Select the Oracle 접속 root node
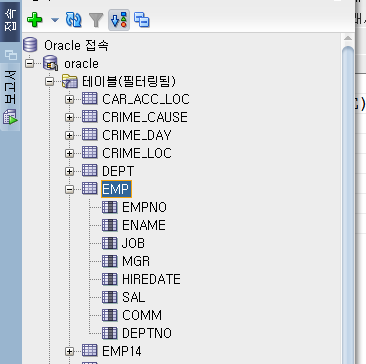This screenshot has width=366, height=364. pyautogui.click(x=76, y=45)
